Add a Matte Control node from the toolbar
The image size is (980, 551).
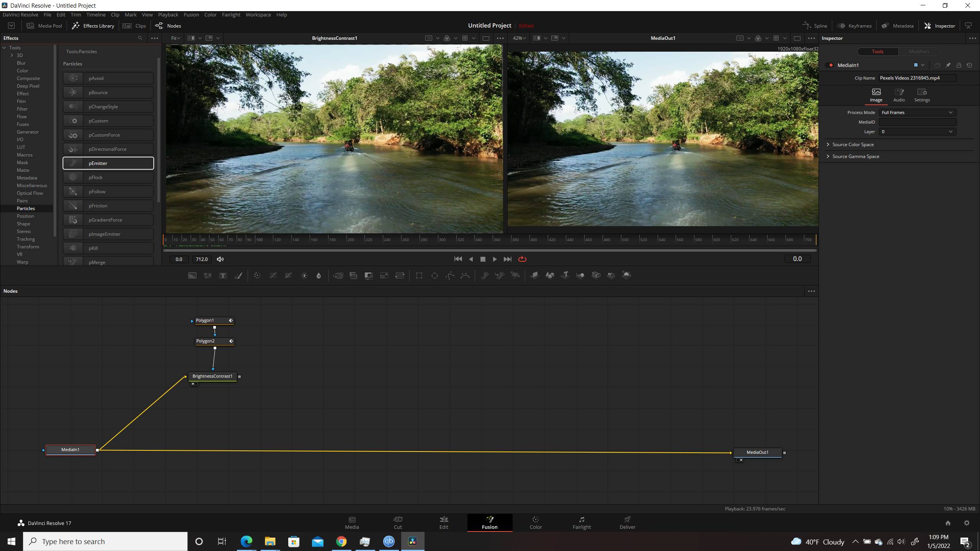369,275
